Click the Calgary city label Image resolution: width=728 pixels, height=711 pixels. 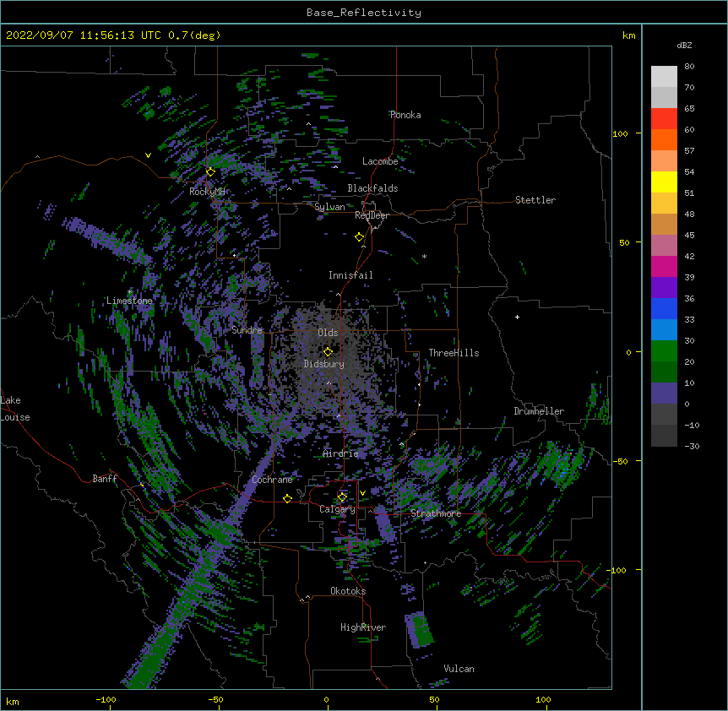point(337,509)
